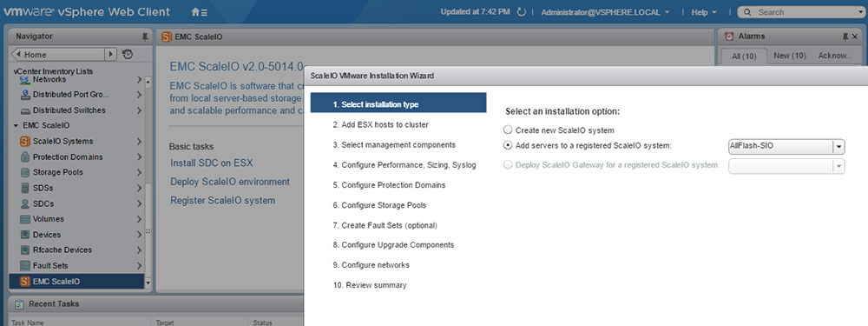Switch to the New (10) alarms tab

pyautogui.click(x=789, y=56)
